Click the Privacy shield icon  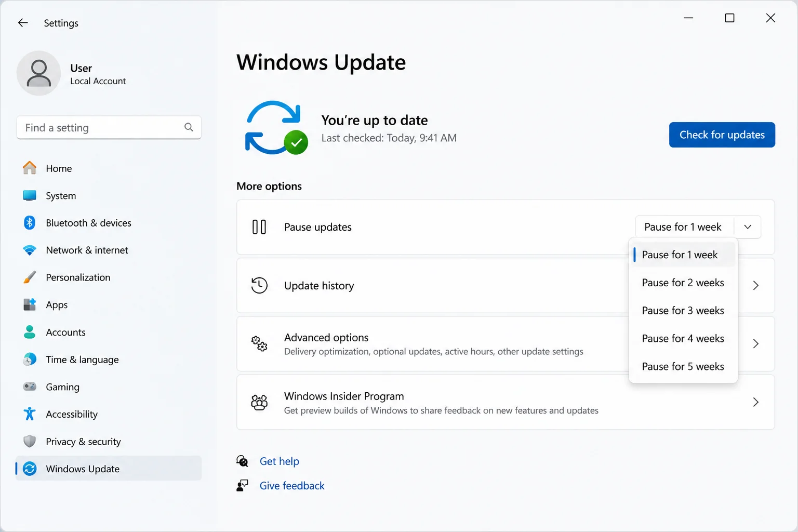tap(30, 441)
